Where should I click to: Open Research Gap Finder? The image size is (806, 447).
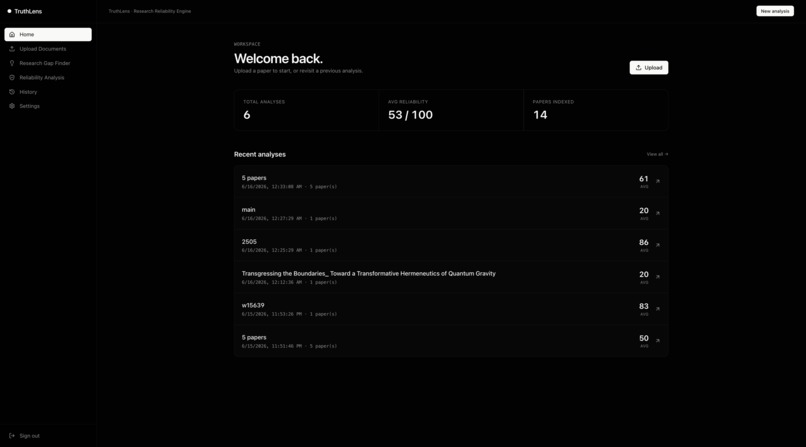pos(48,63)
